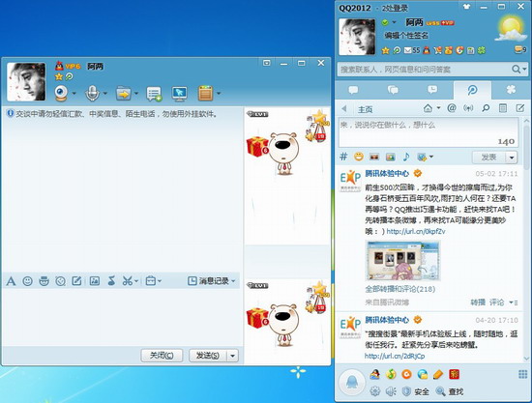Add music note to microblog post
Viewport: 532px width, 403px height.
click(x=406, y=157)
